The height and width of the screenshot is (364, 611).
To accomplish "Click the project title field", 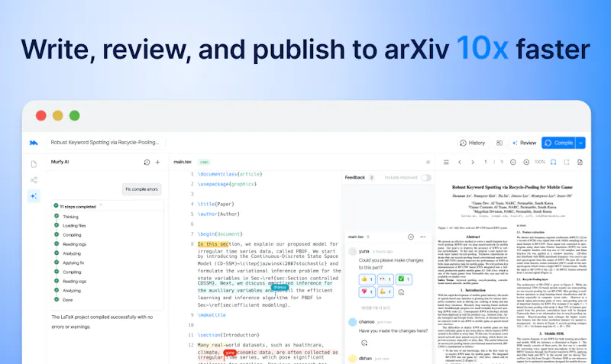I will point(105,143).
